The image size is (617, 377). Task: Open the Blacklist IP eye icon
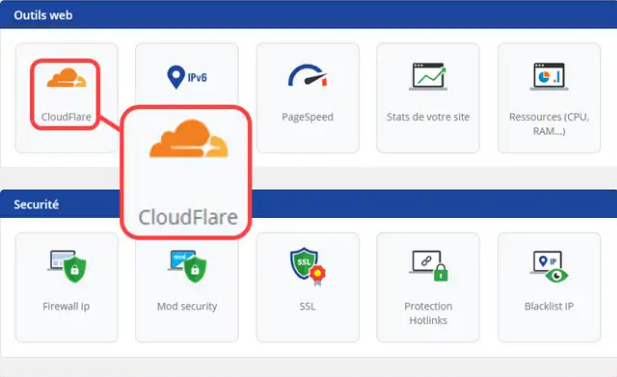coord(549,266)
